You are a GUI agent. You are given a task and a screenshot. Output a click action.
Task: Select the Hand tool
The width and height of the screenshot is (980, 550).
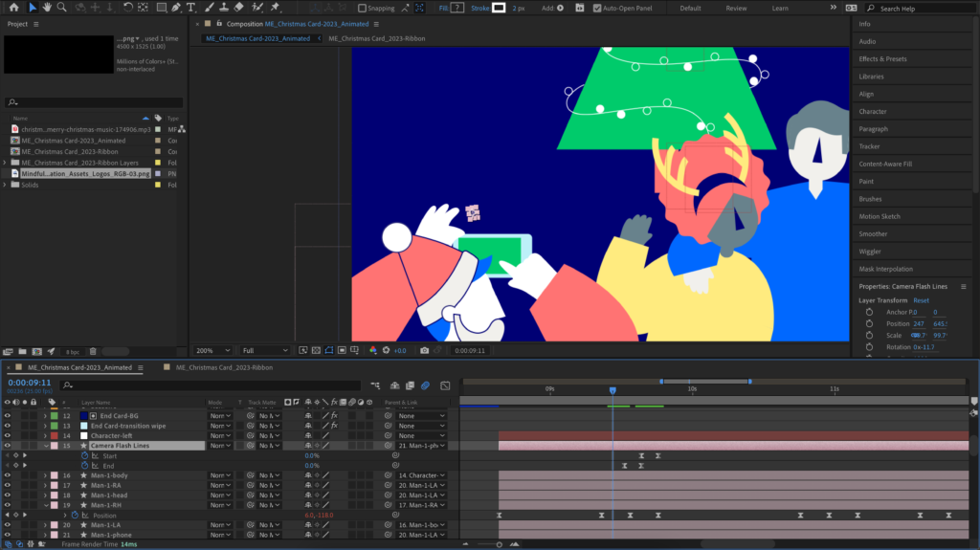47,8
